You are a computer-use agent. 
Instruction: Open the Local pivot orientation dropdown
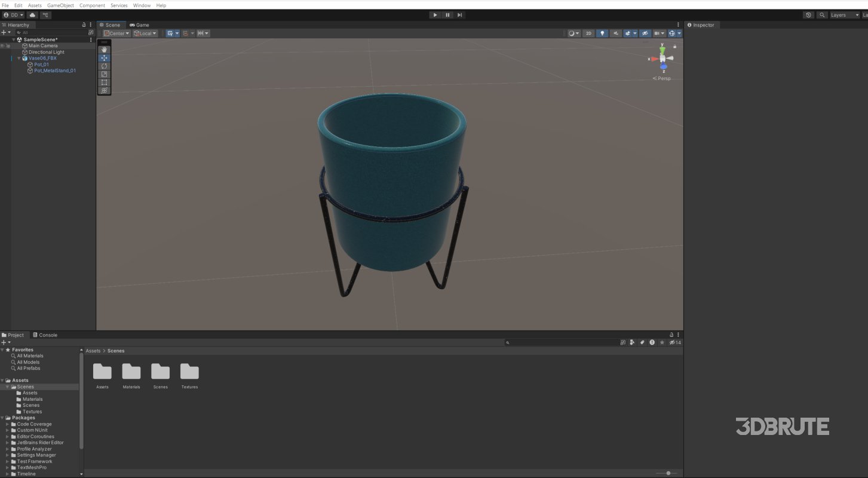tap(145, 33)
